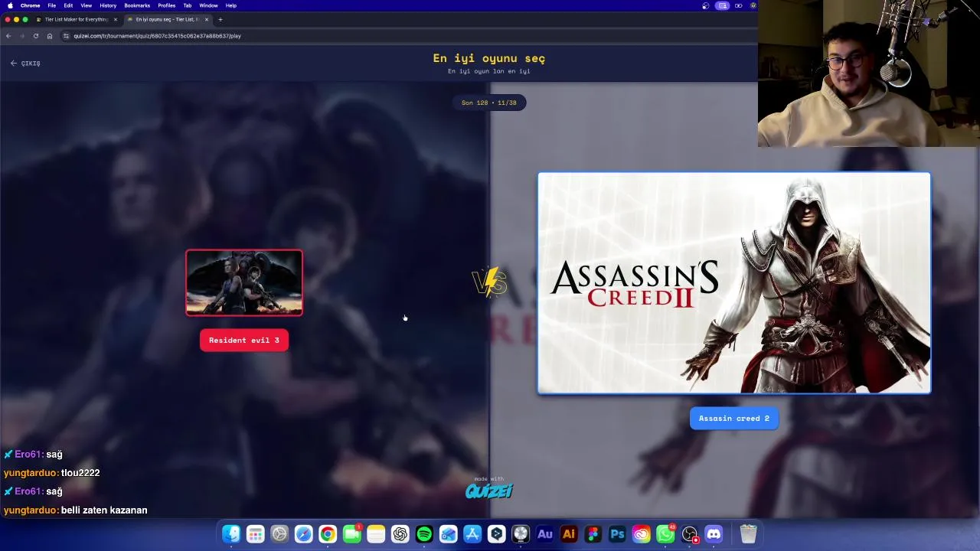
Task: Launch Safari from the dock
Action: click(303, 533)
